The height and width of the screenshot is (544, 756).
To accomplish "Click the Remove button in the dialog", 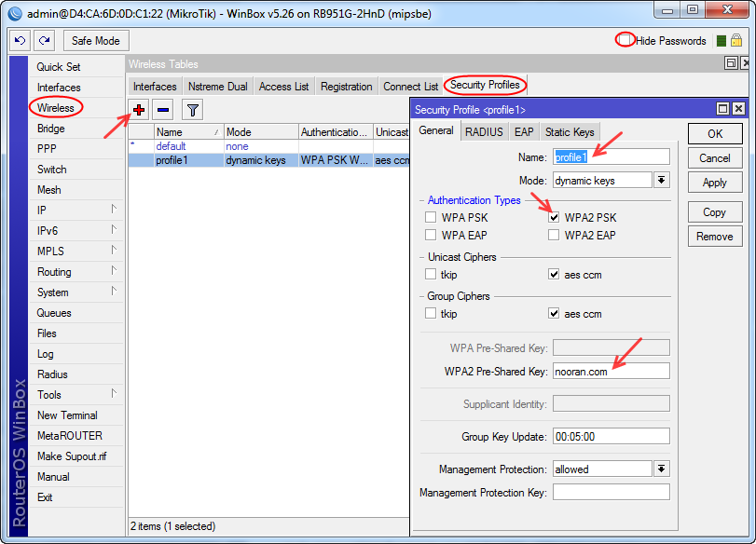I will 715,237.
